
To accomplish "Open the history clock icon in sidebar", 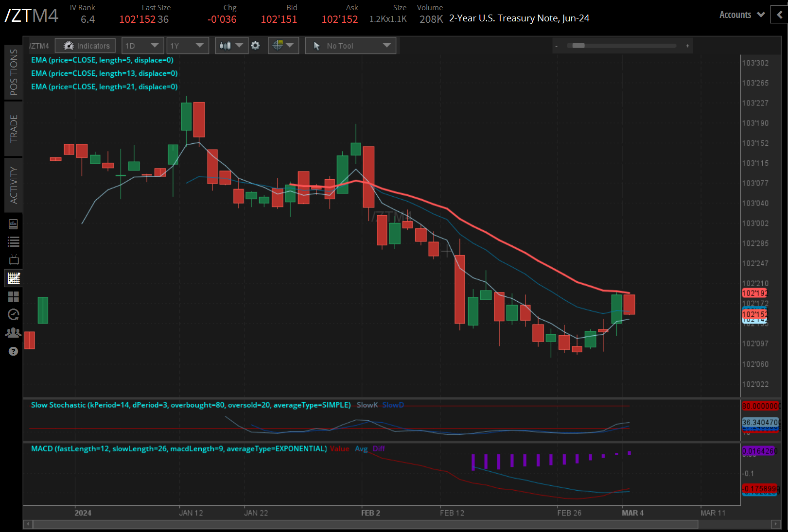I will click(x=14, y=314).
